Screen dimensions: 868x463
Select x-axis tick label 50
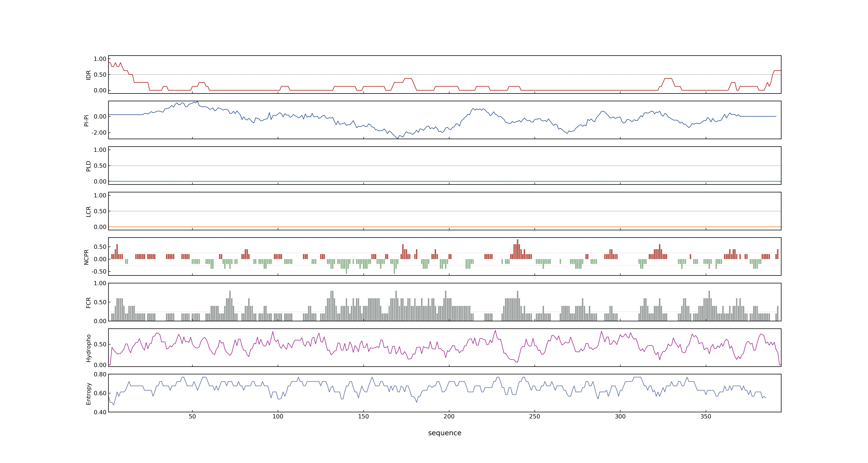tap(192, 416)
